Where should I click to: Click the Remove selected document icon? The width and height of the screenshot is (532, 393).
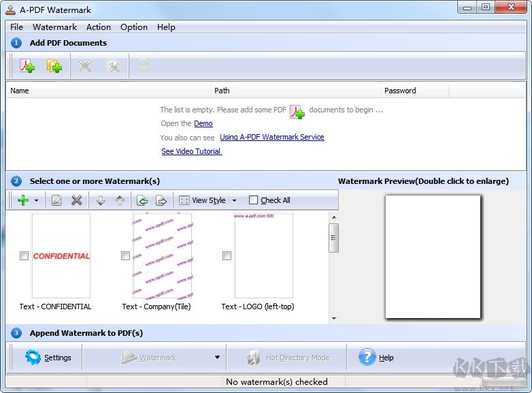[84, 66]
